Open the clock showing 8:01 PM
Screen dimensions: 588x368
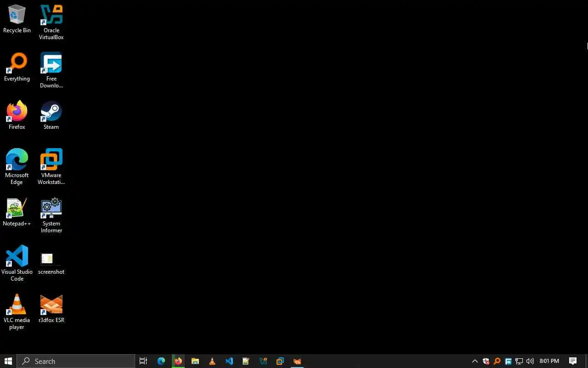549,361
